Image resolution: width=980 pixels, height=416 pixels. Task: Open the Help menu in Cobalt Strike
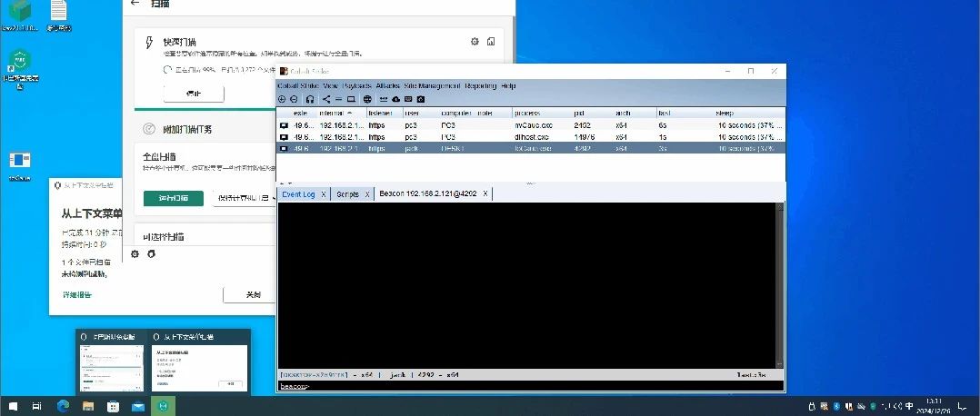pyautogui.click(x=509, y=85)
